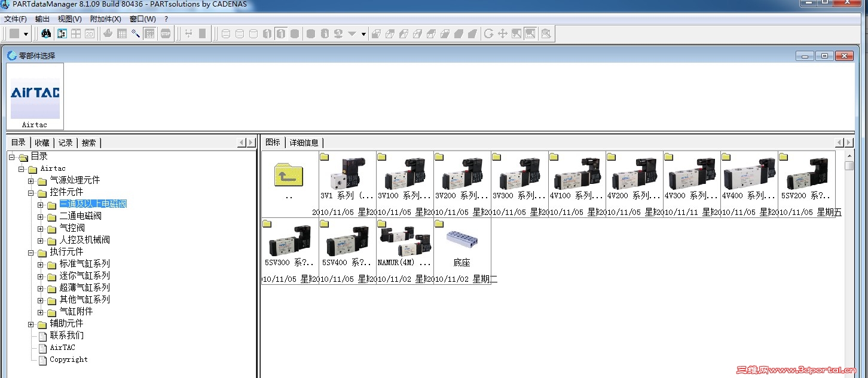Viewport: 868px width, 378px height.
Task: Switch to the 图标 tab
Action: pyautogui.click(x=273, y=142)
